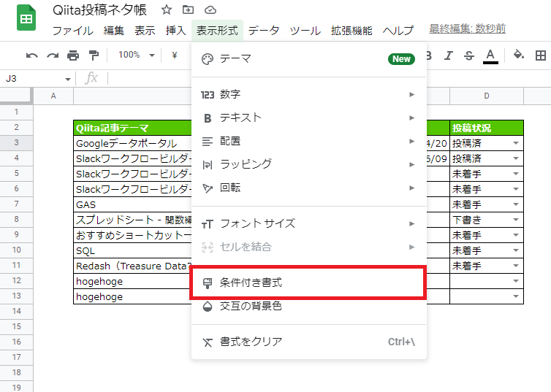Select the おすすめショートカット cell
Screen dimensions: 551x392
pos(133,235)
